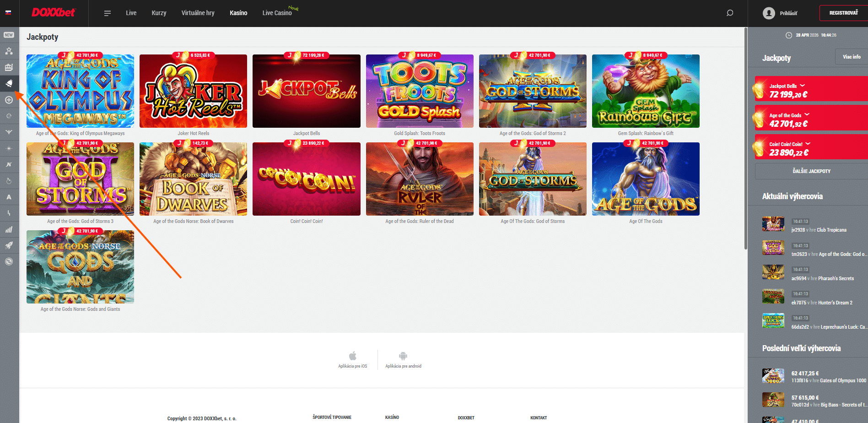Open Age of the Gods: Ruler of the Dead
Image resolution: width=868 pixels, height=423 pixels.
click(420, 179)
